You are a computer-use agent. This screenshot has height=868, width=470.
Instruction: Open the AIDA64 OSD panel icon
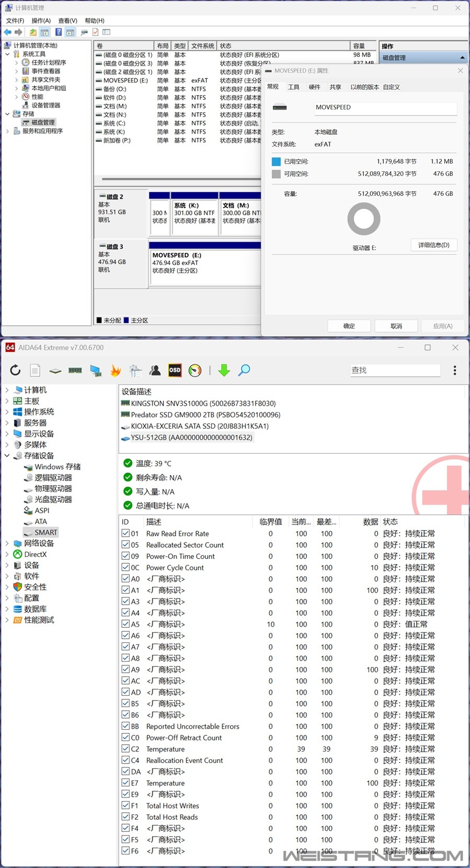pyautogui.click(x=175, y=370)
